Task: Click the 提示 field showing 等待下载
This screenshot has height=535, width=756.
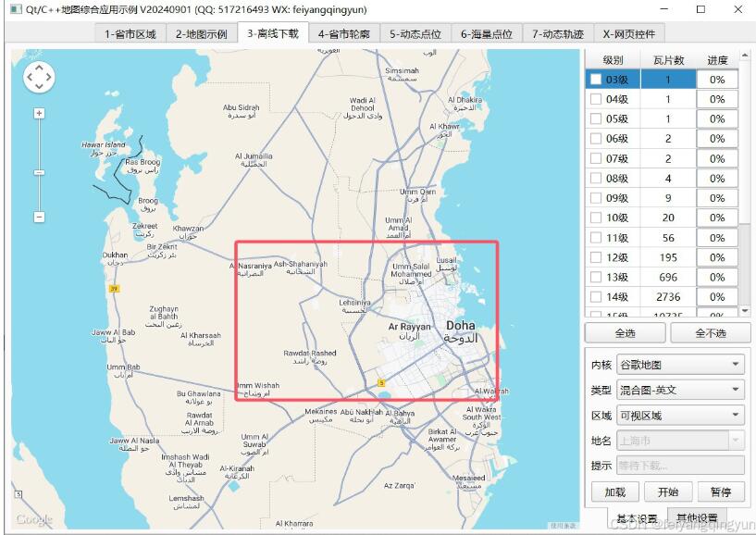Action: (680, 466)
